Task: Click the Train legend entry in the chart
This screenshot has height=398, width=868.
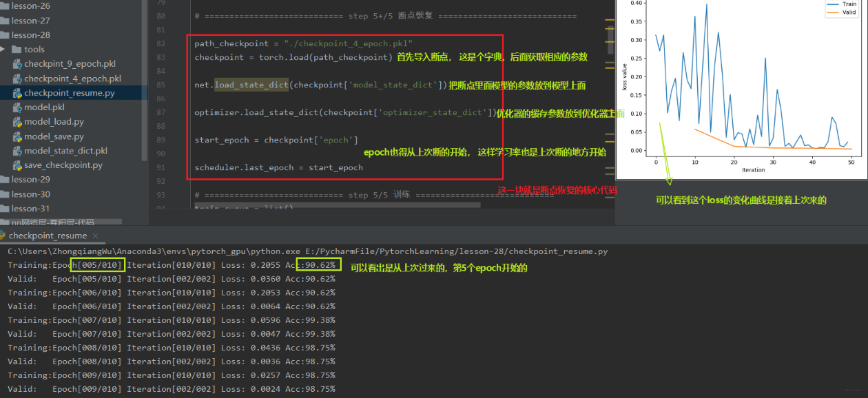Action: pos(842,4)
